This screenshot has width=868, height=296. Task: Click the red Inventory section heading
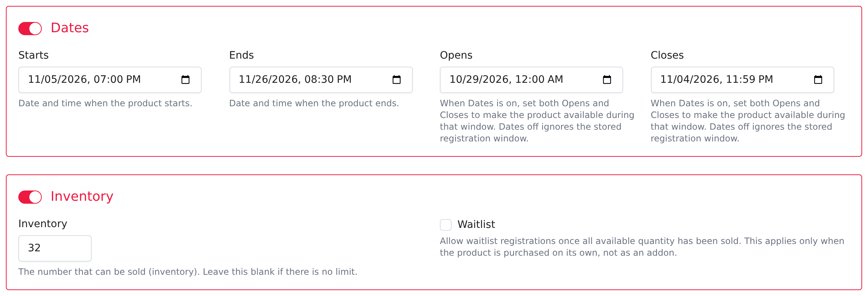pos(82,196)
